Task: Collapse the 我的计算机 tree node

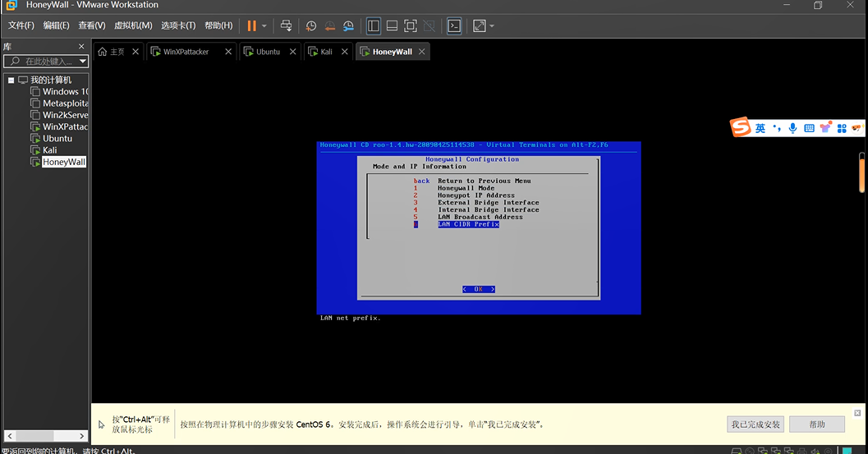Action: click(11, 80)
